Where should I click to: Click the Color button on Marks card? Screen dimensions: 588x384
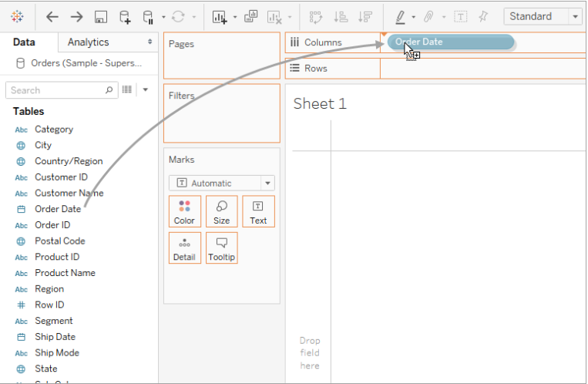click(184, 211)
